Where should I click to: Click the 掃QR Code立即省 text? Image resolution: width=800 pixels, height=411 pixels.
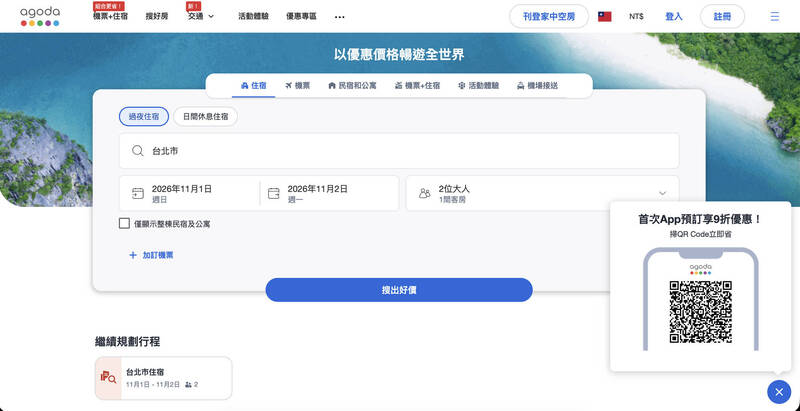[x=700, y=234]
